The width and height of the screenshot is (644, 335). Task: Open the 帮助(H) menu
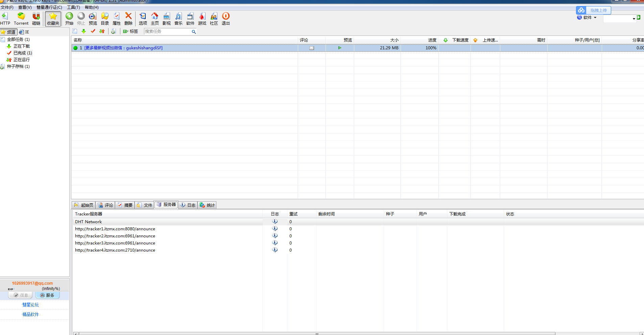click(x=92, y=7)
